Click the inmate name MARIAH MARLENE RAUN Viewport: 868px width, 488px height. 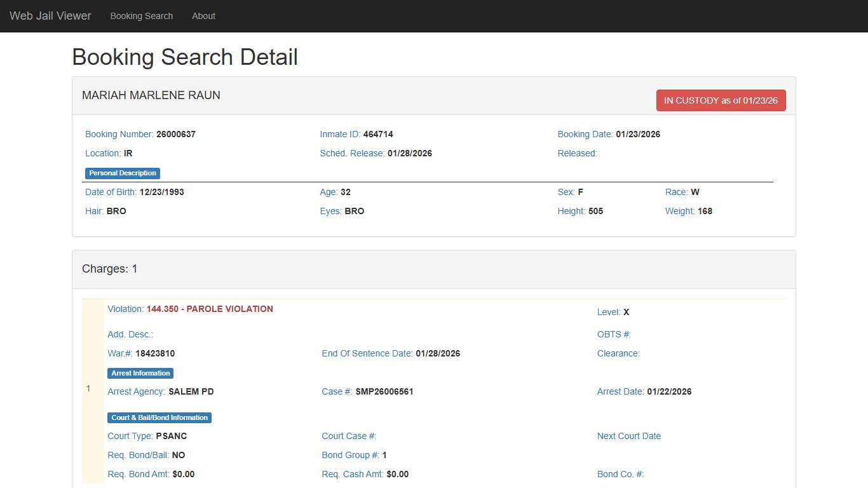pyautogui.click(x=151, y=95)
